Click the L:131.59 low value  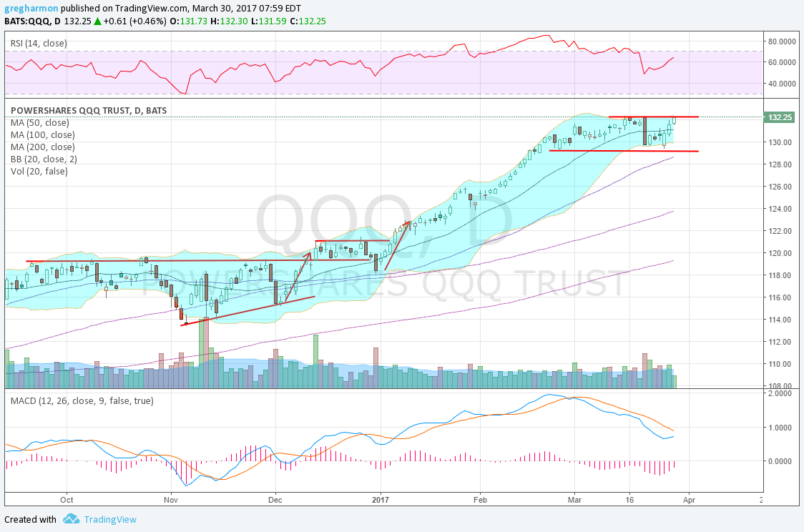tap(268, 21)
